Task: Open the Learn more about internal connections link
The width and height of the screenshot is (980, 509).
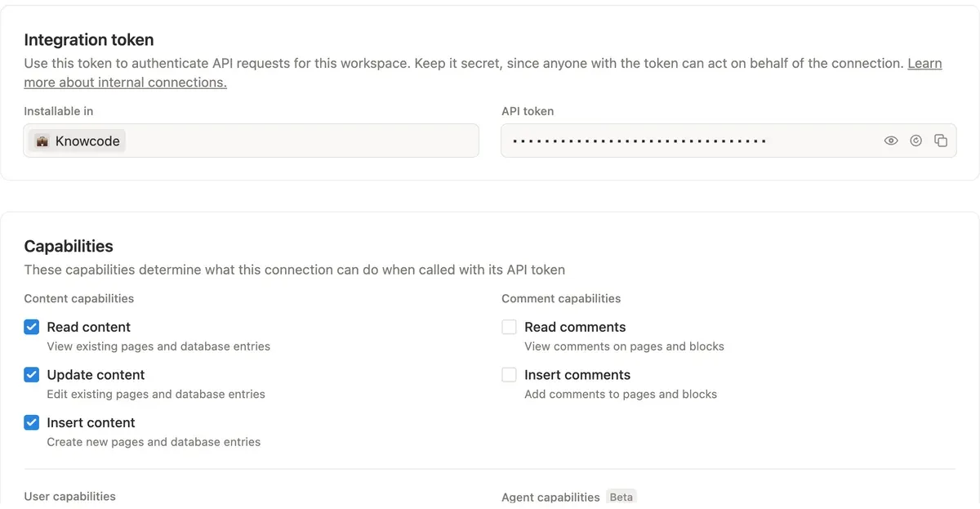Action: (924, 63)
